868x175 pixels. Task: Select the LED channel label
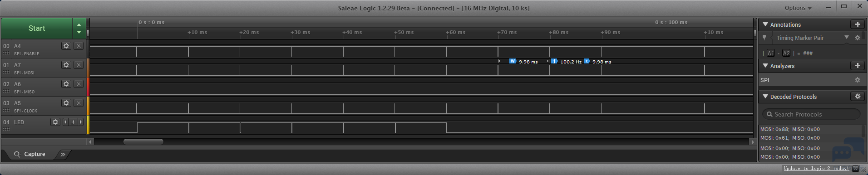19,122
